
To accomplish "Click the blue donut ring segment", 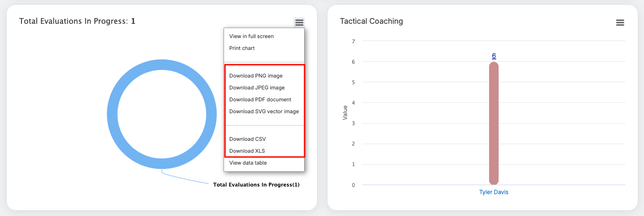I will coord(112,115).
